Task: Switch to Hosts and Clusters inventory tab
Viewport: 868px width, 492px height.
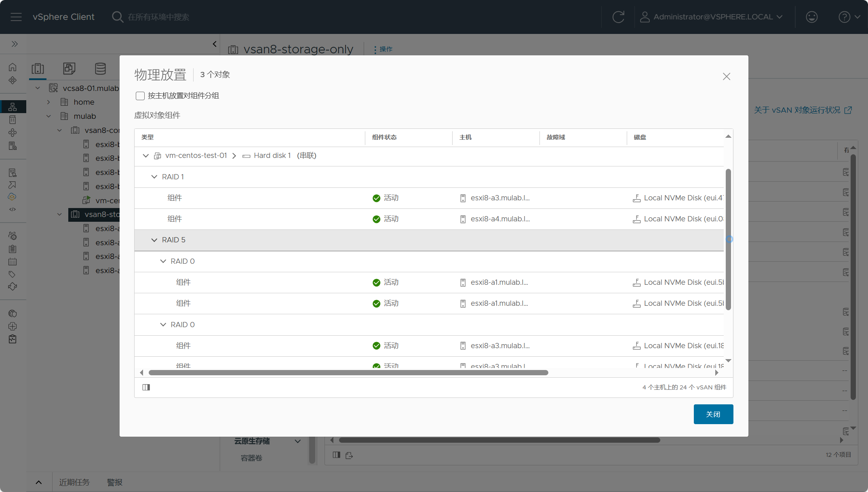Action: click(x=38, y=68)
